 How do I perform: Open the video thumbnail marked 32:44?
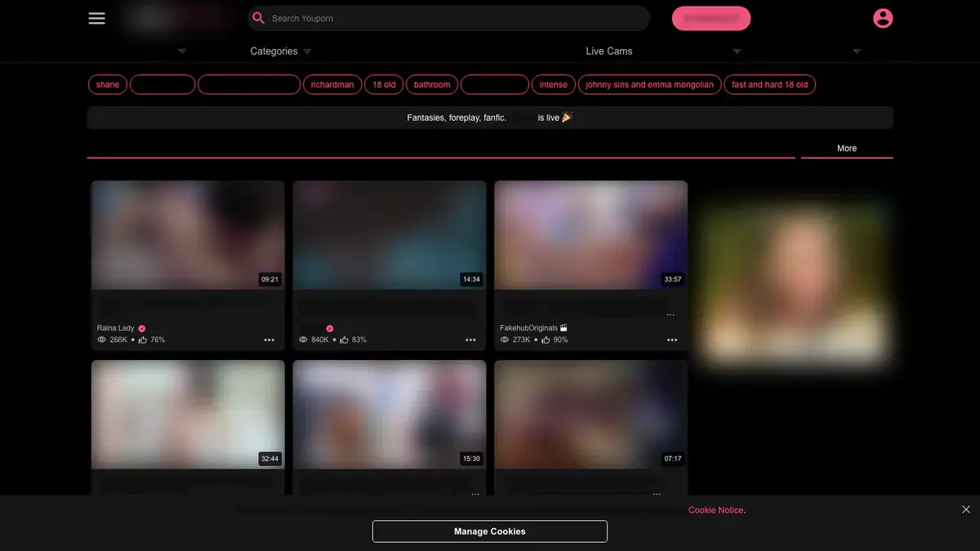188,415
